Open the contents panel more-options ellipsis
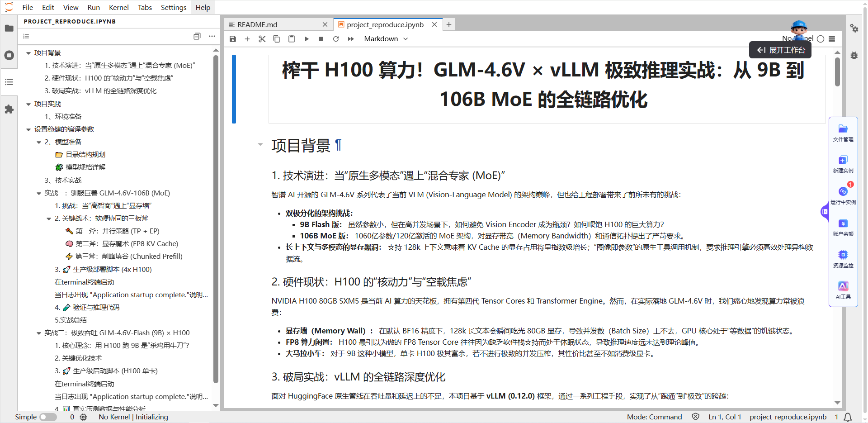Viewport: 868px width, 423px height. 212,36
